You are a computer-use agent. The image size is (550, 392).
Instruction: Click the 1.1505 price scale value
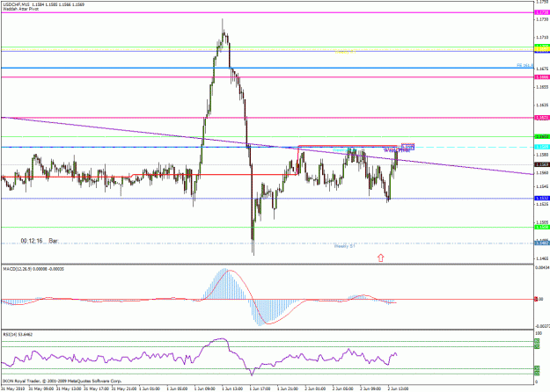click(542, 222)
